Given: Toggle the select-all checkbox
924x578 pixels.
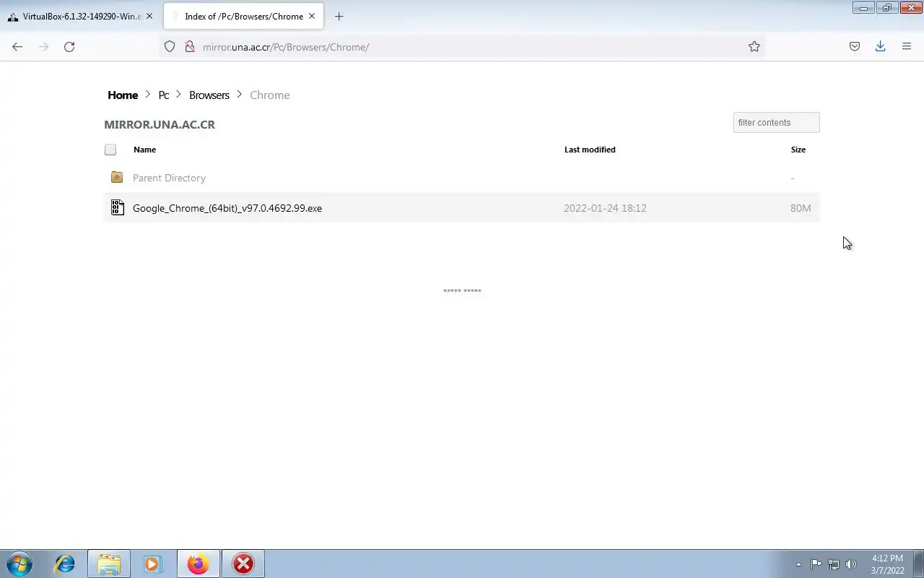Looking at the screenshot, I should (110, 150).
